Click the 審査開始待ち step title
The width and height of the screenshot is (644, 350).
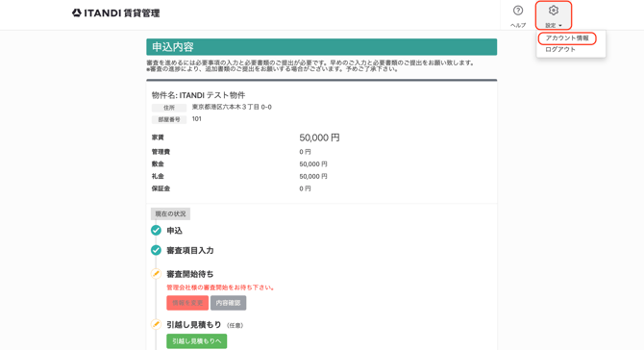(190, 274)
